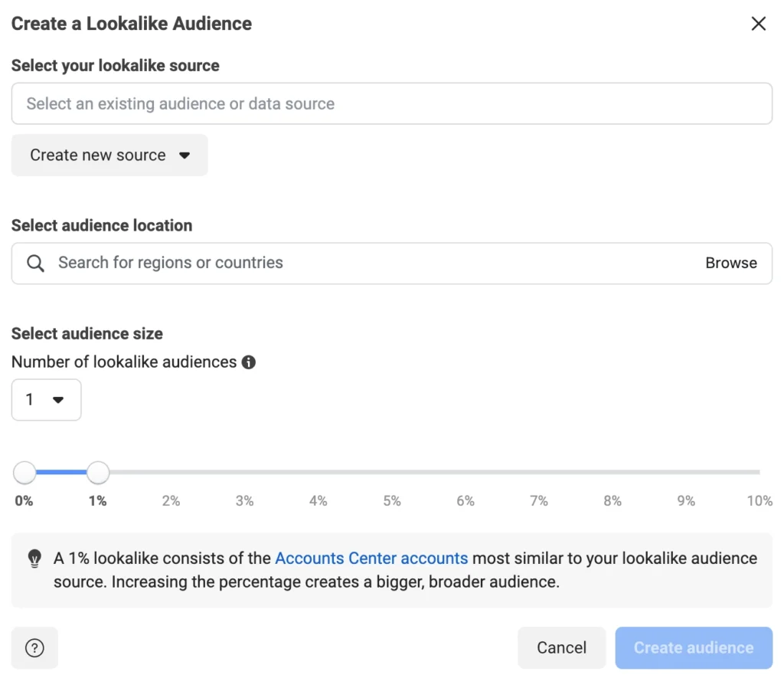Click the 10% label on the audience scale
The height and width of the screenshot is (675, 784).
(x=759, y=500)
